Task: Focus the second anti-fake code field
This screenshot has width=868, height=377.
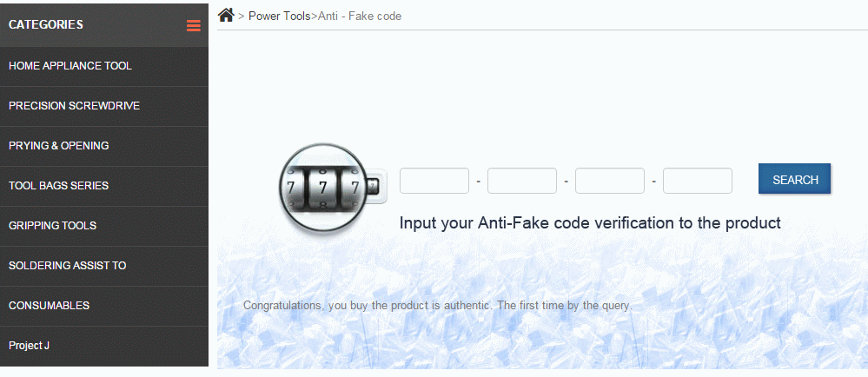Action: (x=522, y=181)
